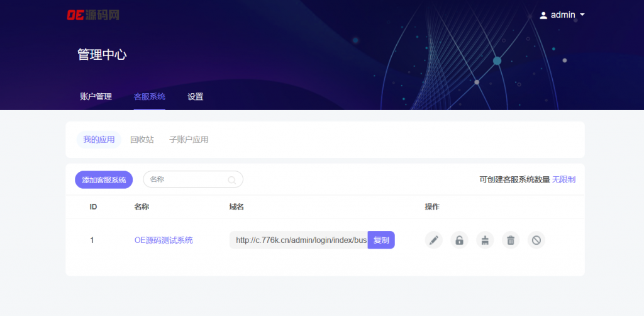The height and width of the screenshot is (316, 644).
Task: Click the 复制 button beside the URL
Action: tap(381, 240)
